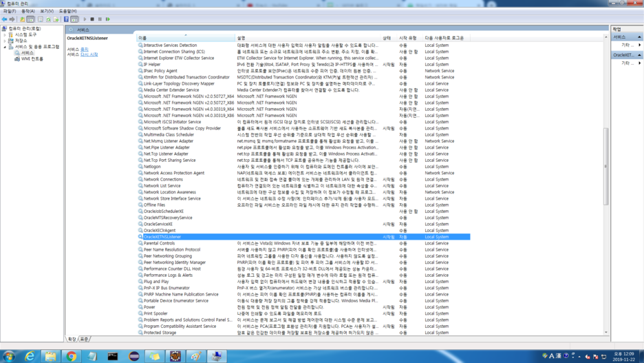Collapse the 서비스 section in actions pane

point(639,37)
